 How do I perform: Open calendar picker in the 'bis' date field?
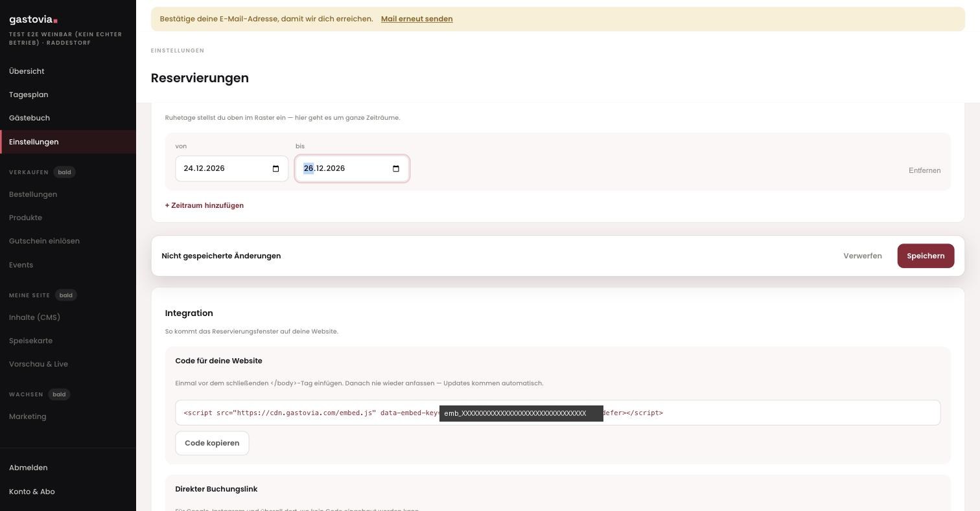click(x=396, y=169)
